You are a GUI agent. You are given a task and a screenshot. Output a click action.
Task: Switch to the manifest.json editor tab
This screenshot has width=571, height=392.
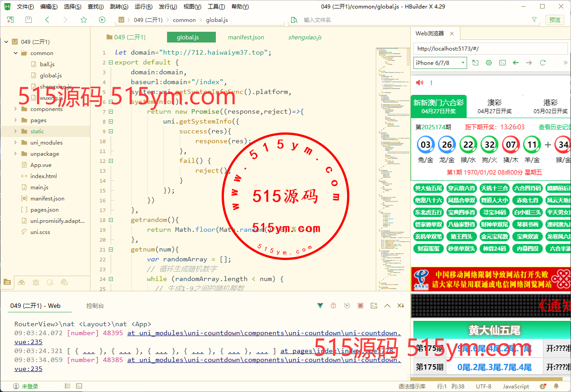click(246, 37)
